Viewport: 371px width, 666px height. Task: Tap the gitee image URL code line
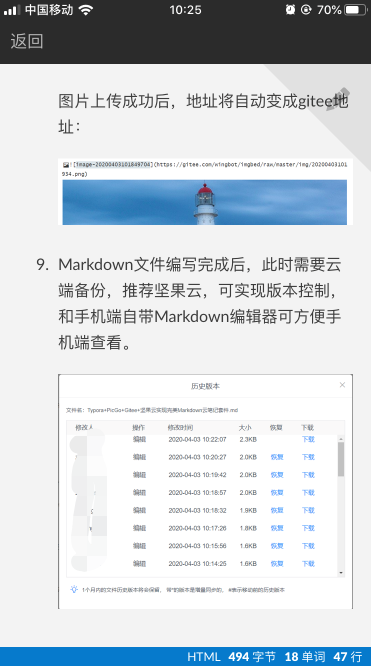(205, 169)
